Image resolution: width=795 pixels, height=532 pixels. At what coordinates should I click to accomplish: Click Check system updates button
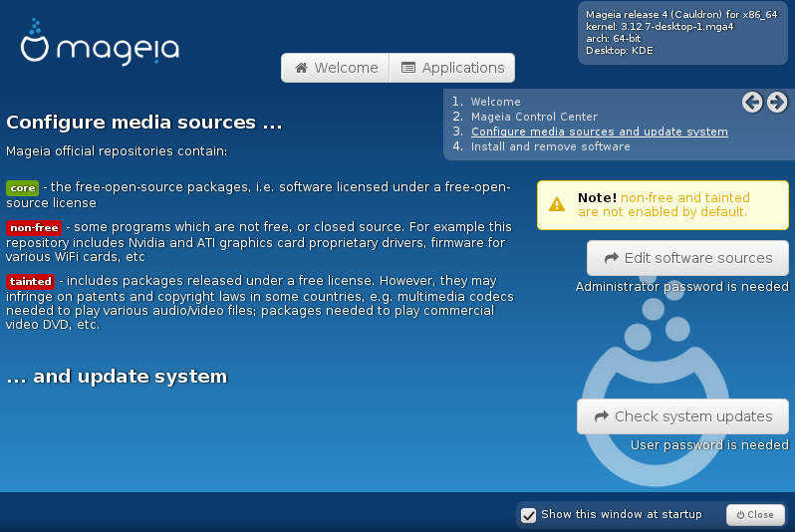[682, 416]
